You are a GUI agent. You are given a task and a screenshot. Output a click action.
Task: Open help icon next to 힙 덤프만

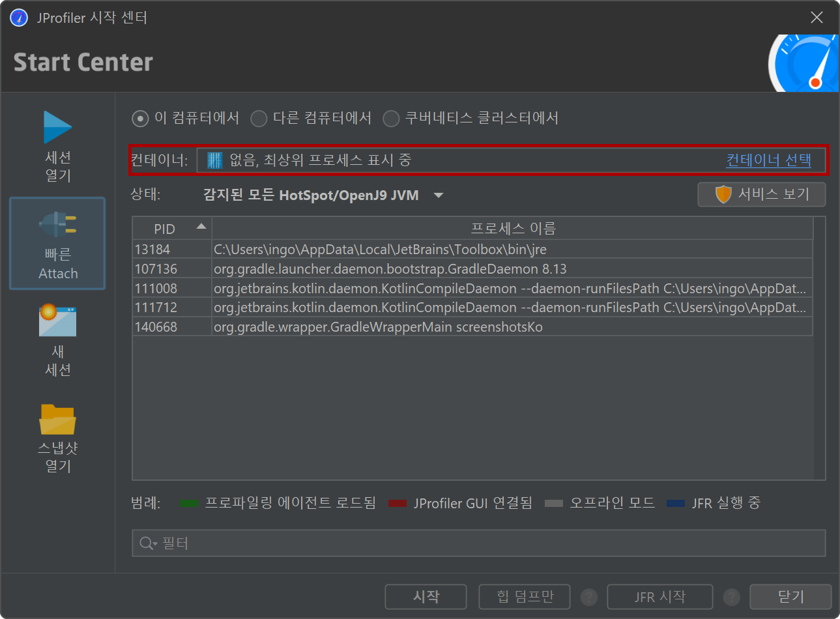click(x=589, y=597)
